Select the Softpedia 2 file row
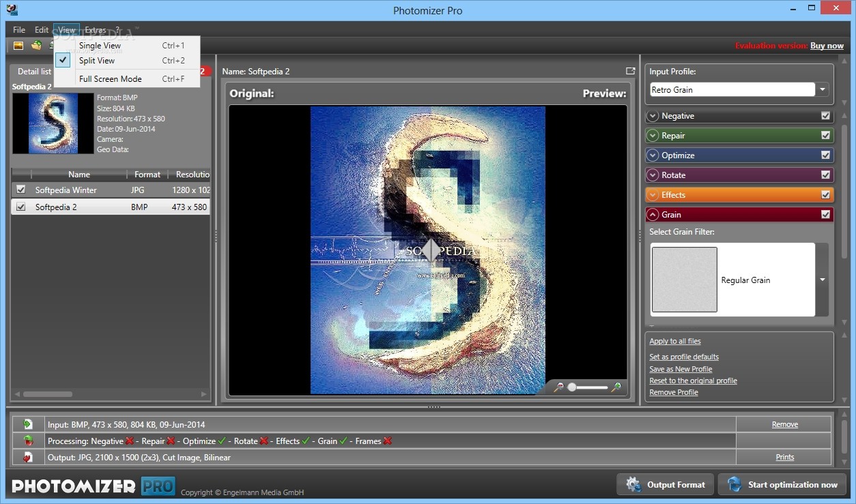The width and height of the screenshot is (856, 504). (x=111, y=207)
